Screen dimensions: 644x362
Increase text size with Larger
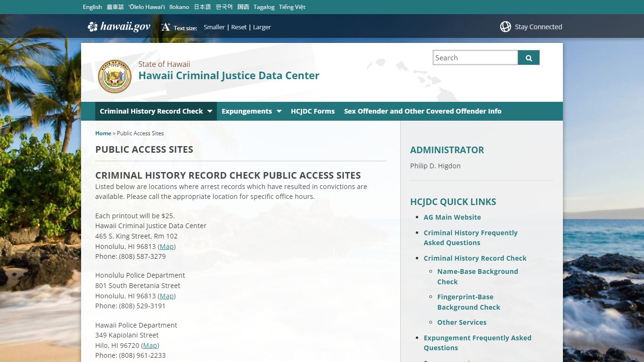[262, 27]
